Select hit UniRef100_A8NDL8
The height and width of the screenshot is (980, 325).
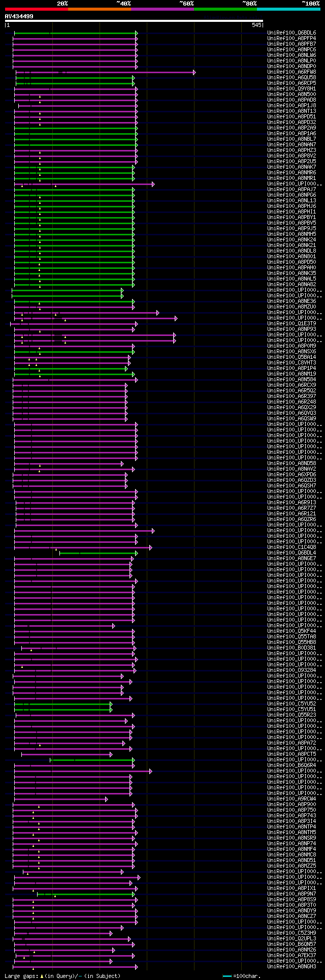tap(291, 251)
